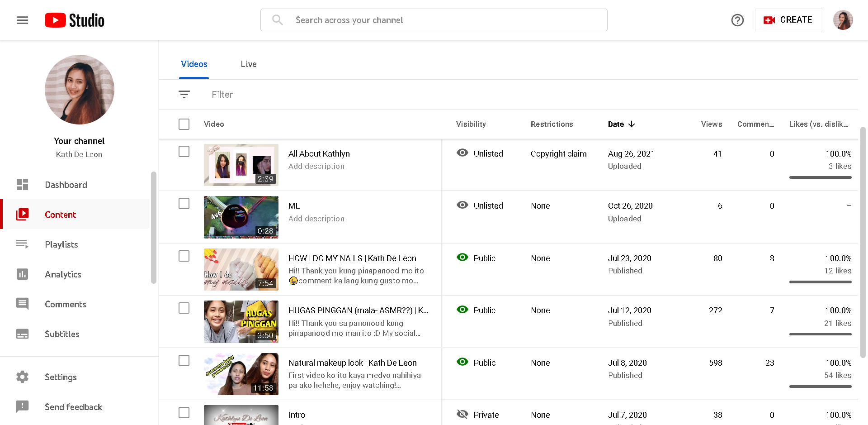Viewport: 868px width, 425px height.
Task: Click the Restrictions column header
Action: click(x=552, y=124)
